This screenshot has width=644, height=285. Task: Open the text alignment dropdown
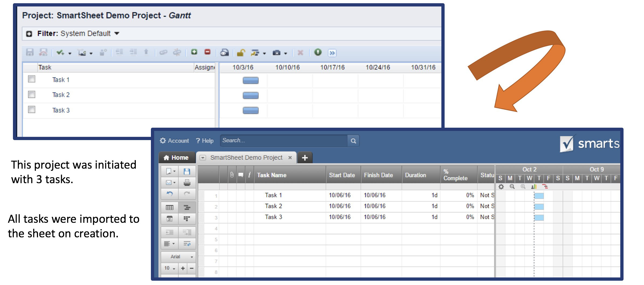click(x=169, y=244)
